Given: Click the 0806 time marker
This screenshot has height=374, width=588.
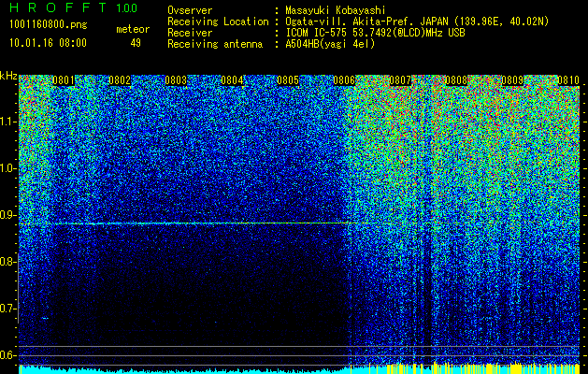Looking at the screenshot, I should click(344, 80).
